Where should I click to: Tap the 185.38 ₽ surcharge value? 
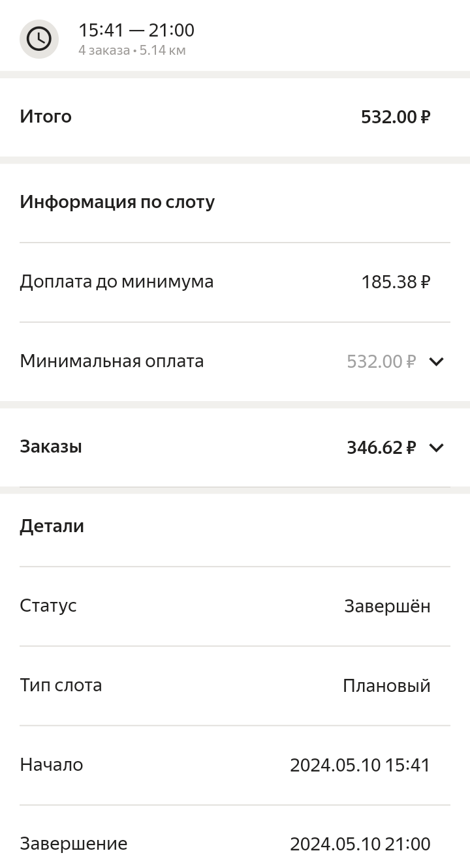[x=396, y=282]
